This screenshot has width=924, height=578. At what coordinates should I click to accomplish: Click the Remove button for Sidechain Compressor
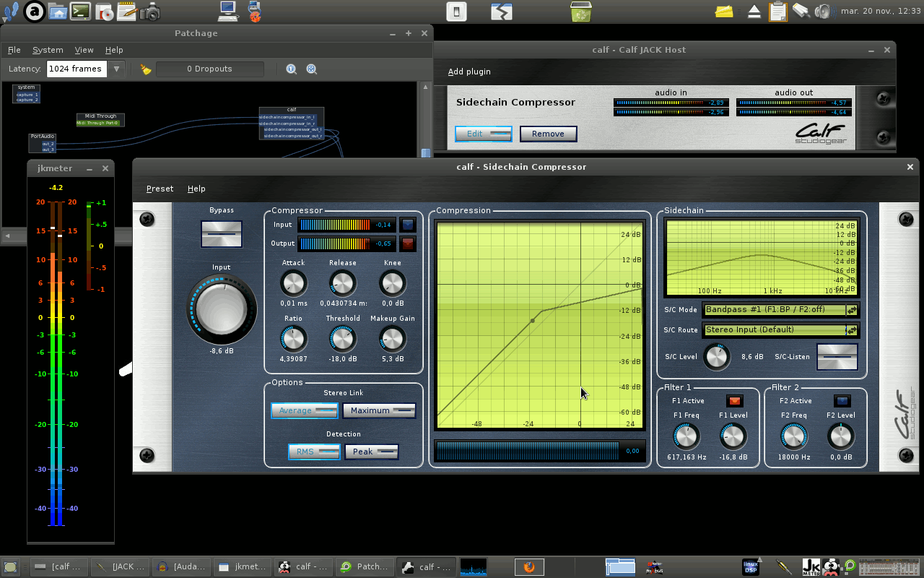tap(548, 134)
